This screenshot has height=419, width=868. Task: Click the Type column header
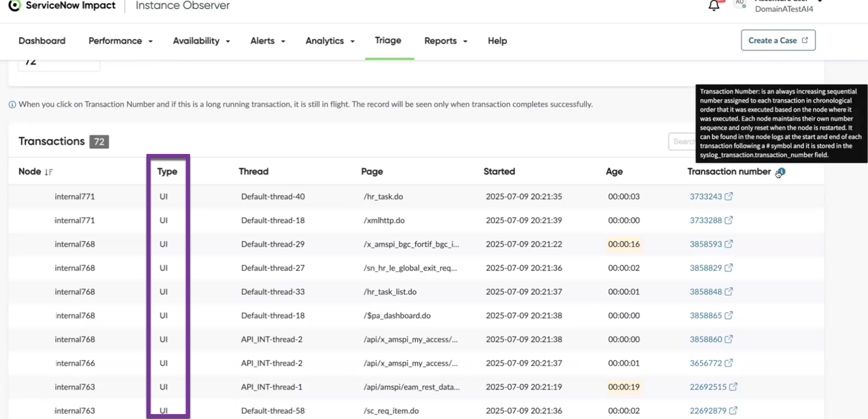click(167, 172)
